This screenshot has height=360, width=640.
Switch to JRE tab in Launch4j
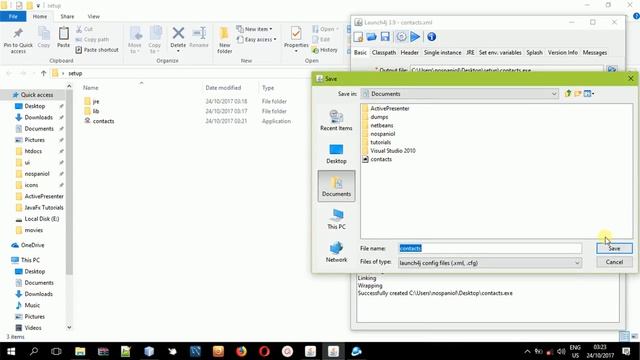click(x=470, y=53)
